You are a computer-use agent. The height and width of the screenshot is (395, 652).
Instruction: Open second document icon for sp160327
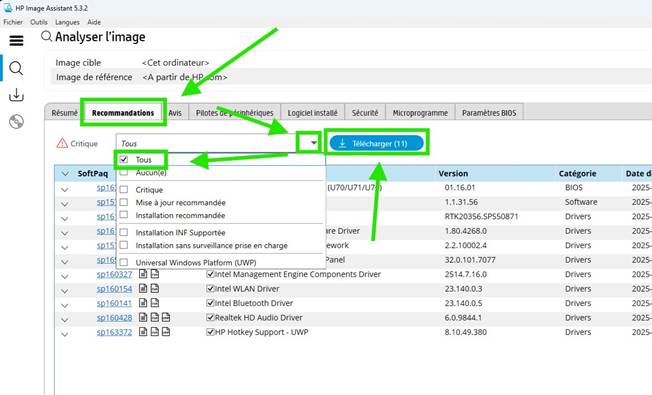155,274
